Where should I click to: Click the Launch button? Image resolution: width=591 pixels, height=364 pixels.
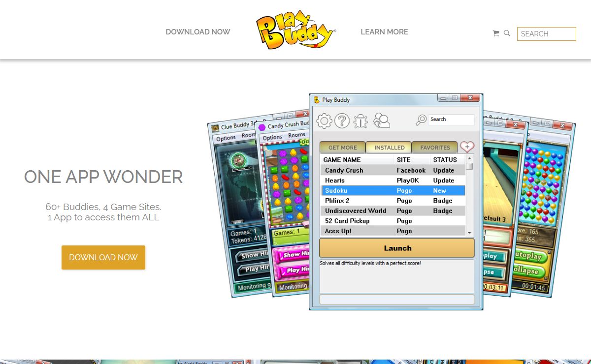pos(397,248)
